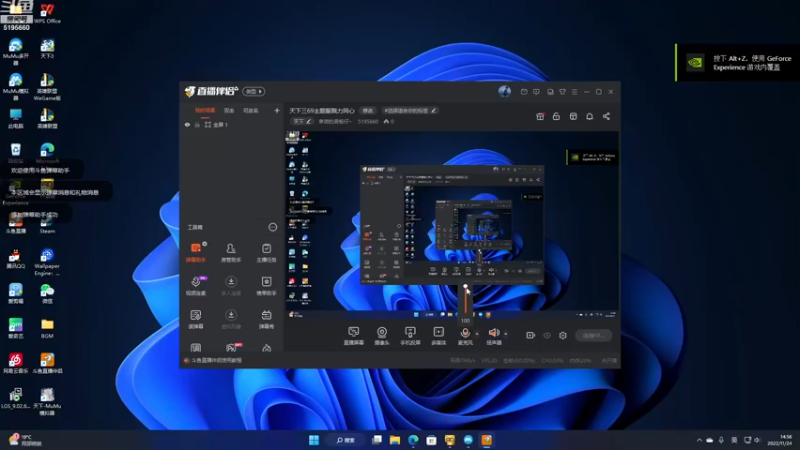Image resolution: width=800 pixels, height=450 pixels.
Task: Switch orientation using the 竖屏 pill button
Action: point(254,91)
